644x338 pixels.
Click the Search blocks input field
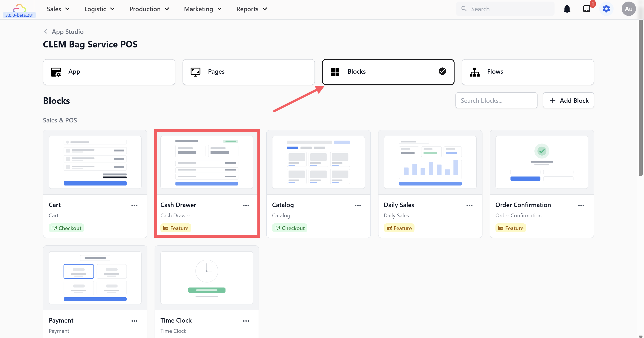pos(496,100)
